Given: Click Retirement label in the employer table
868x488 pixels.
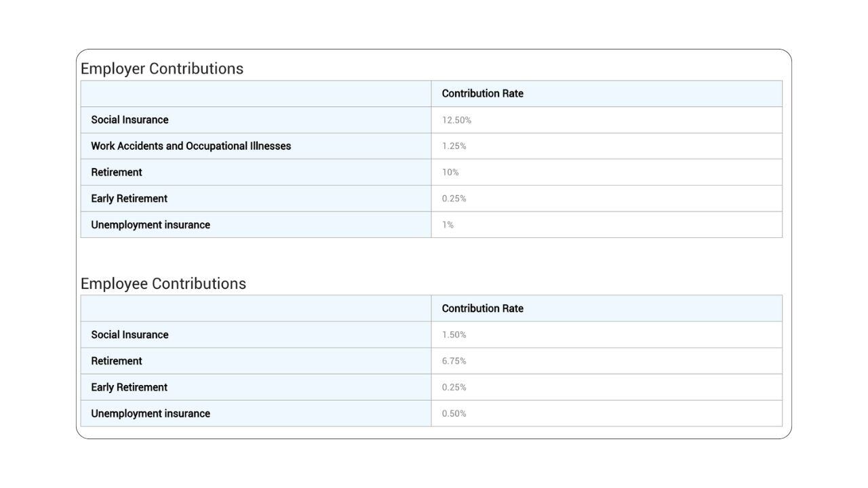Looking at the screenshot, I should coord(117,172).
